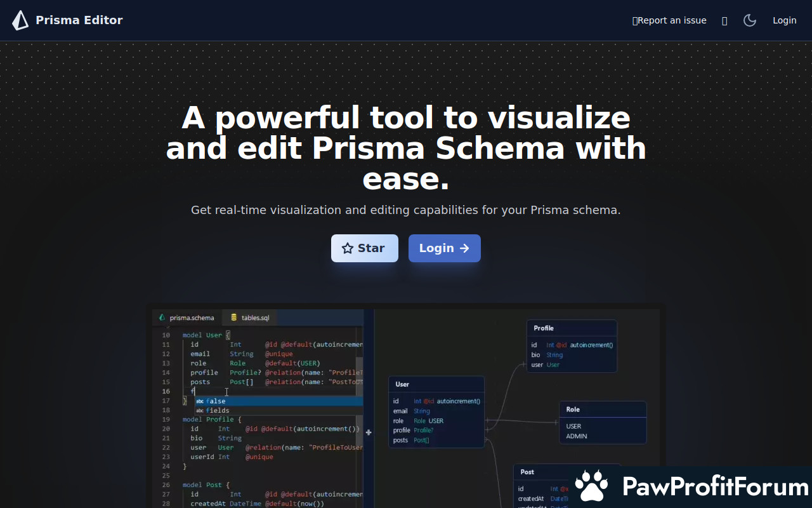Click the database icon on tables.sql tab
This screenshot has width=812, height=508.
point(234,317)
